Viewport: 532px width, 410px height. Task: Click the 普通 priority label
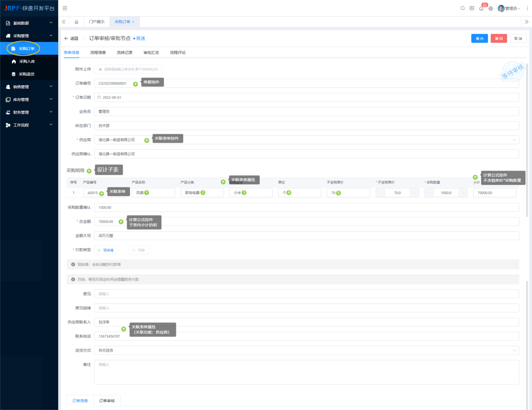pyautogui.click(x=139, y=38)
